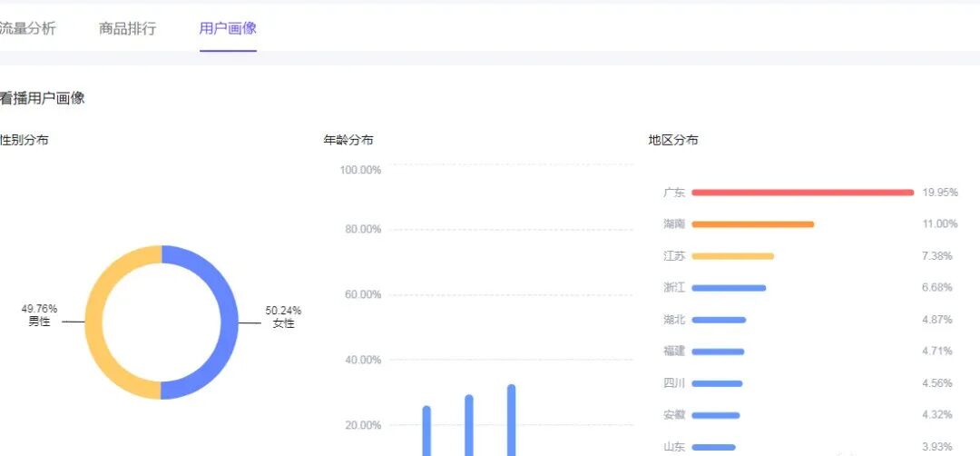
Task: Click the 49.76% 男性 label
Action: coord(39,315)
